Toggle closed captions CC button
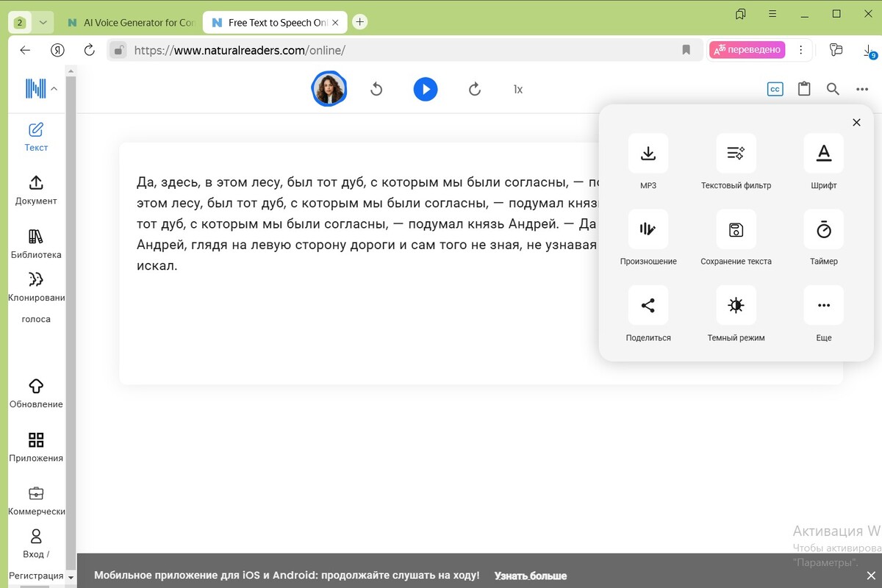Screen dimensions: 882x588 (775, 90)
